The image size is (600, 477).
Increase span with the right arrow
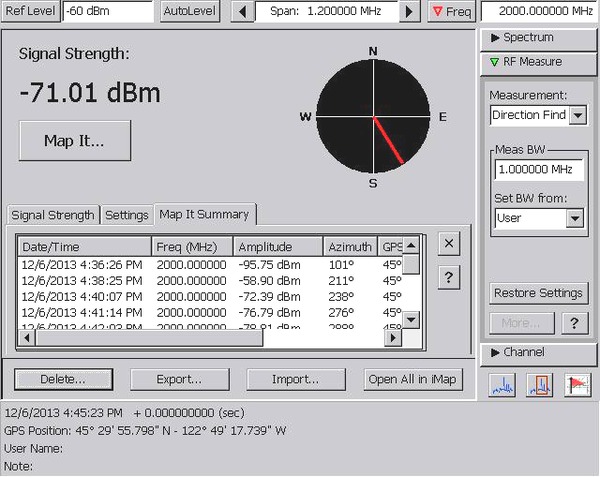pos(409,12)
